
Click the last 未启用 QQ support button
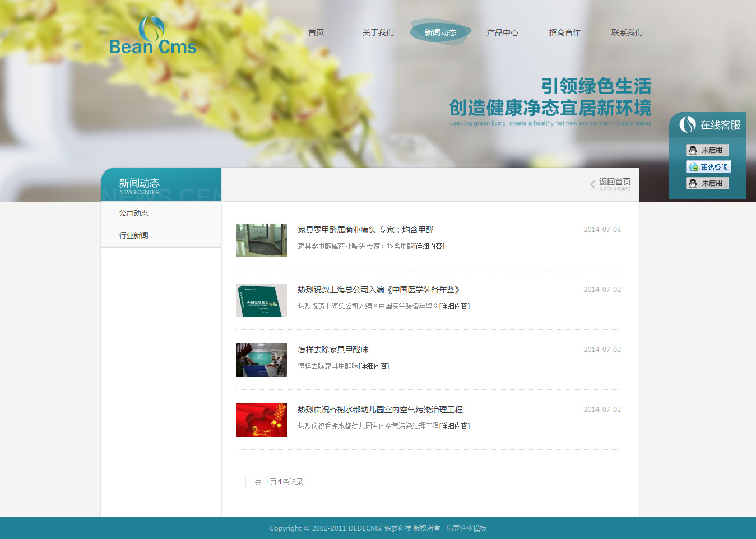click(707, 183)
